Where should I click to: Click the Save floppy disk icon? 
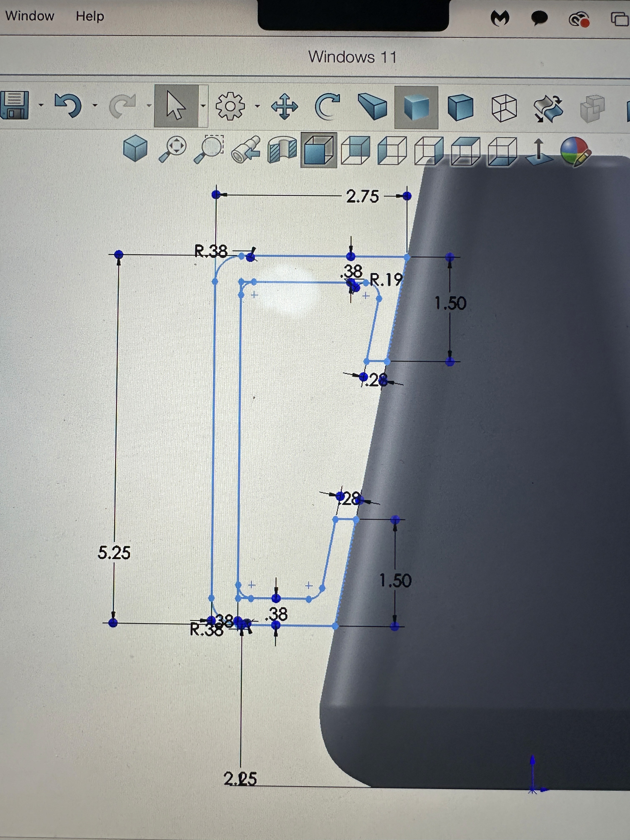pyautogui.click(x=14, y=105)
